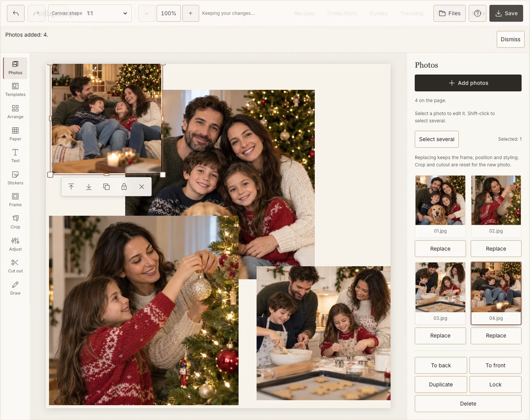Open the Files button
This screenshot has width=530, height=420.
(450, 13)
